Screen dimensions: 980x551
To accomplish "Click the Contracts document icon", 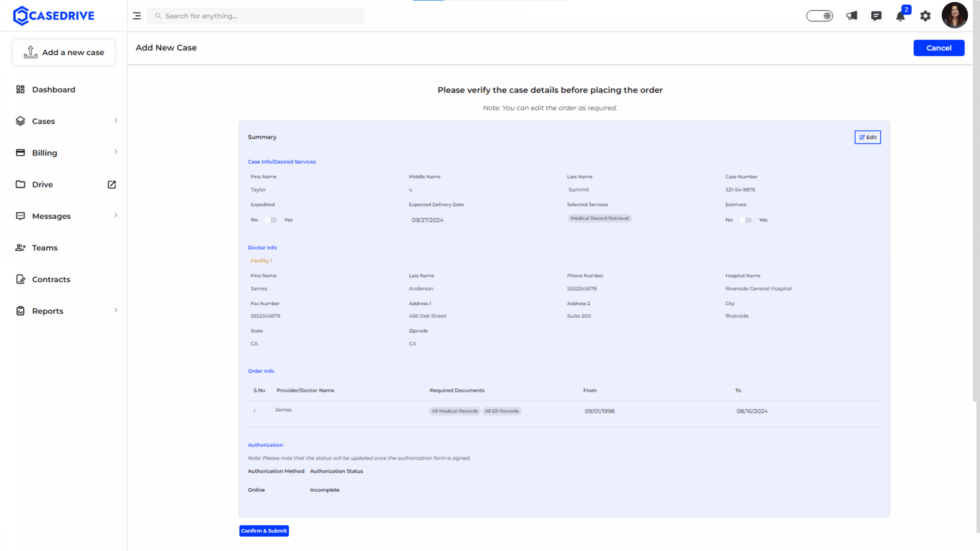I will click(x=20, y=279).
